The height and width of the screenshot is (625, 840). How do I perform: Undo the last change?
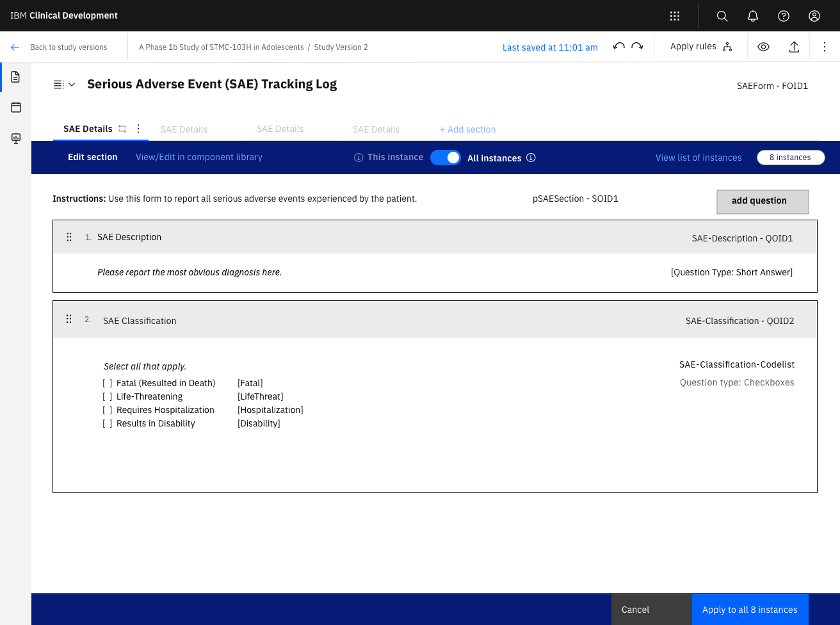[x=618, y=47]
